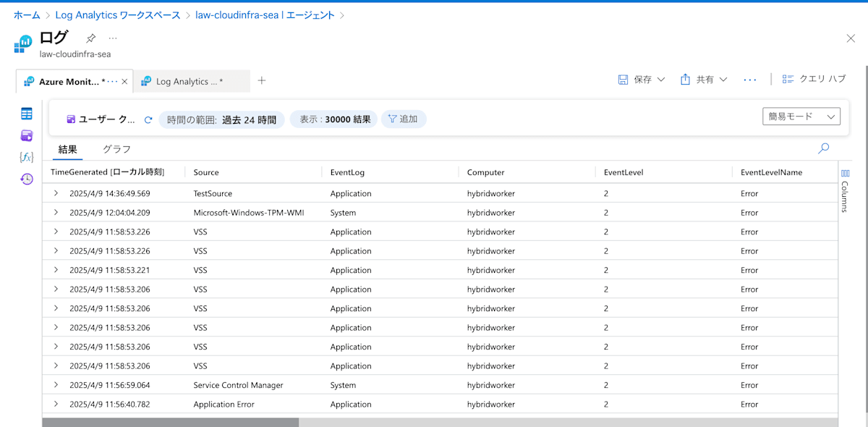Viewport: 868px width, 427px height.
Task: Open the クエリ ハブ query hub
Action: 814,79
